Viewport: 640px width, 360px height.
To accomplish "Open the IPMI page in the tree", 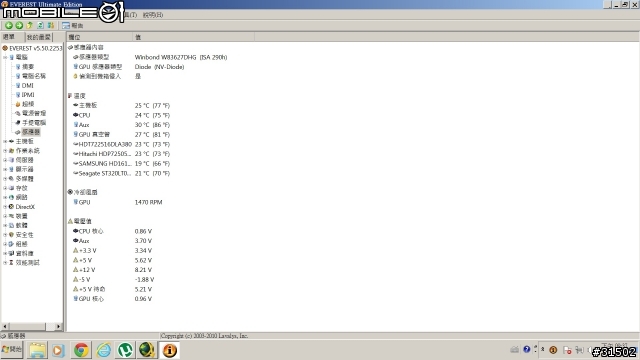I will [25, 95].
